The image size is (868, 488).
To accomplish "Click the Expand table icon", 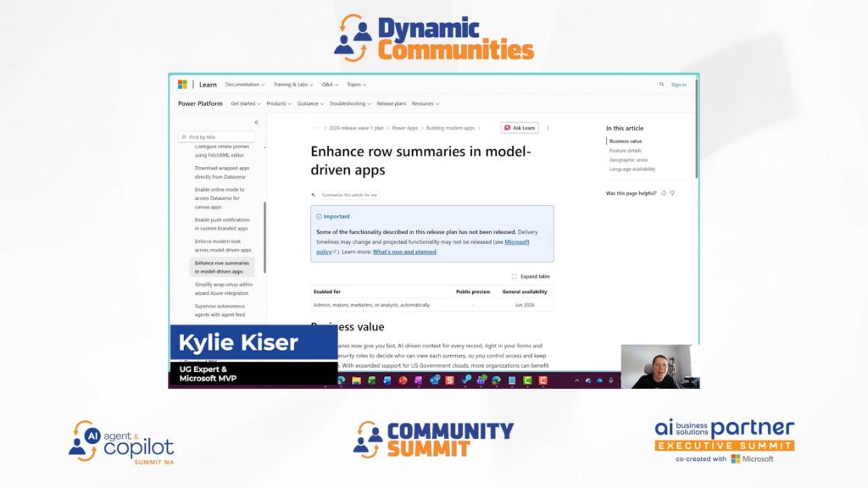I will coord(515,276).
